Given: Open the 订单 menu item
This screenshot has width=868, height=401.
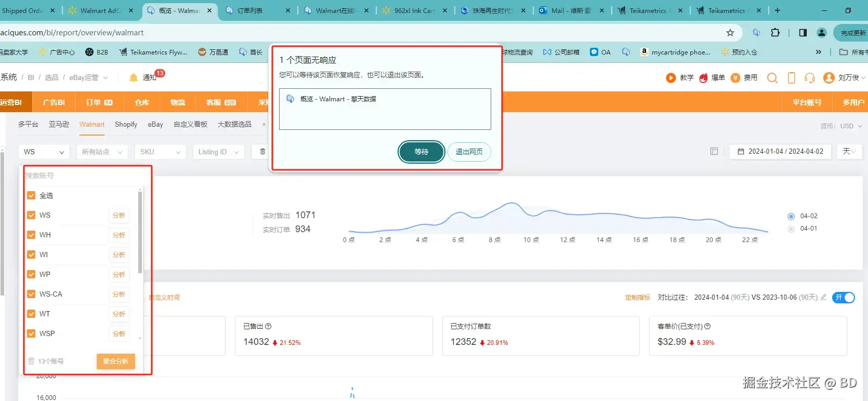Looking at the screenshot, I should click(x=99, y=102).
